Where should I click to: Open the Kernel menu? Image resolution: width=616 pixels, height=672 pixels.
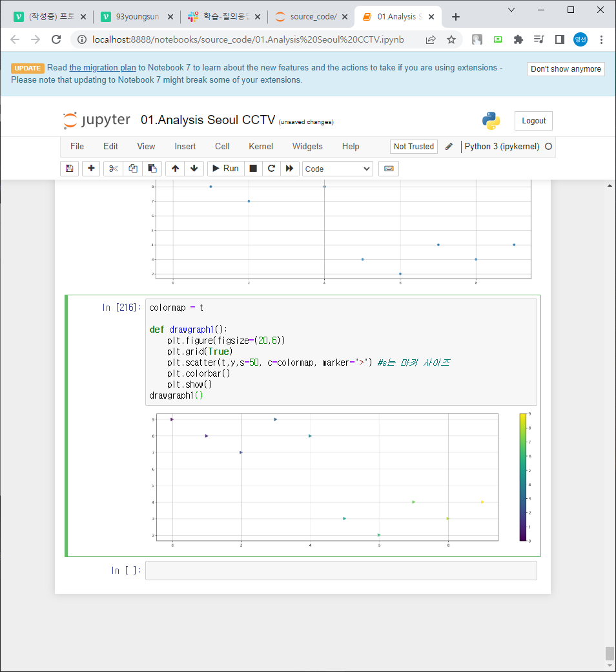(x=261, y=147)
